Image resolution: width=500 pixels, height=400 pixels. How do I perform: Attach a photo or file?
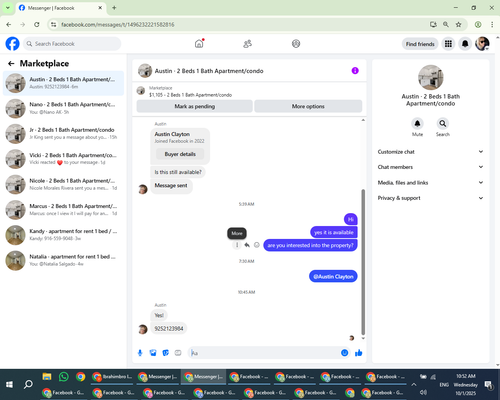pyautogui.click(x=153, y=353)
